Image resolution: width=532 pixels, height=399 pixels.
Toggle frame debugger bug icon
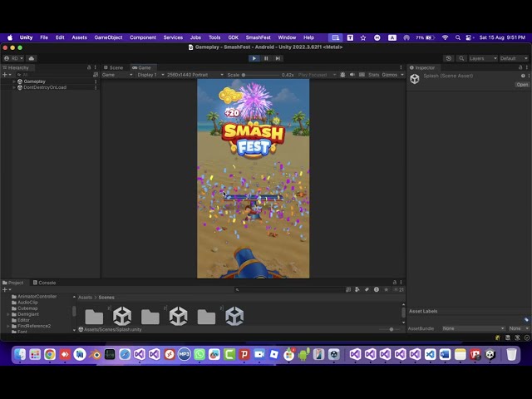click(342, 75)
